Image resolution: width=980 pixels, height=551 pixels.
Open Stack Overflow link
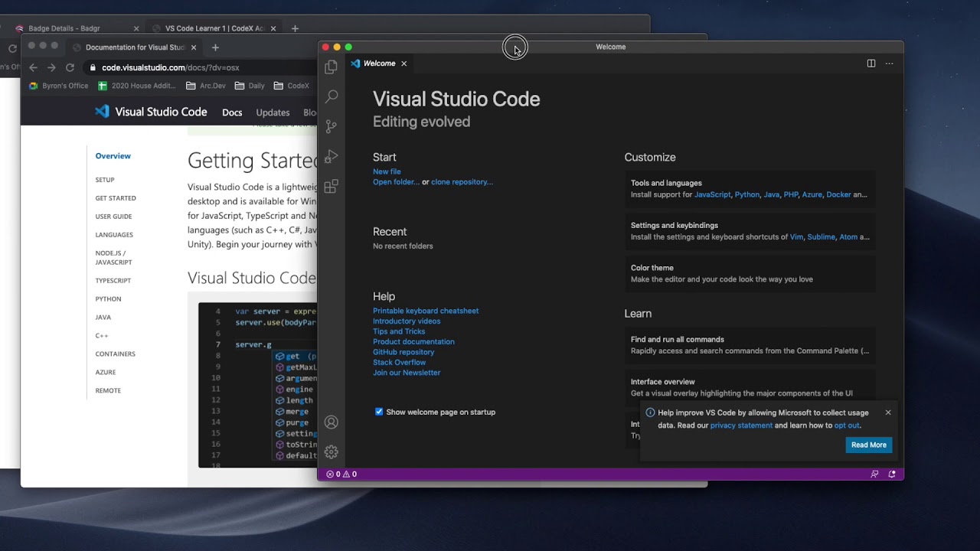399,363
